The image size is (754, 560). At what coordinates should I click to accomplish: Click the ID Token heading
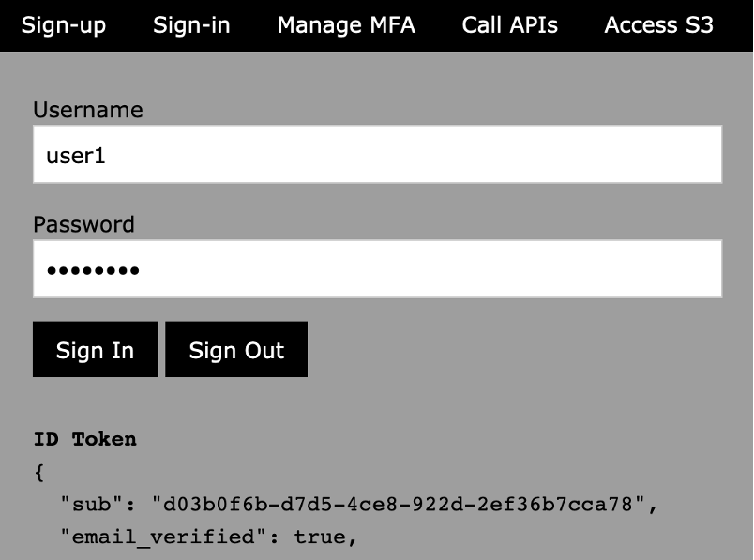click(85, 439)
